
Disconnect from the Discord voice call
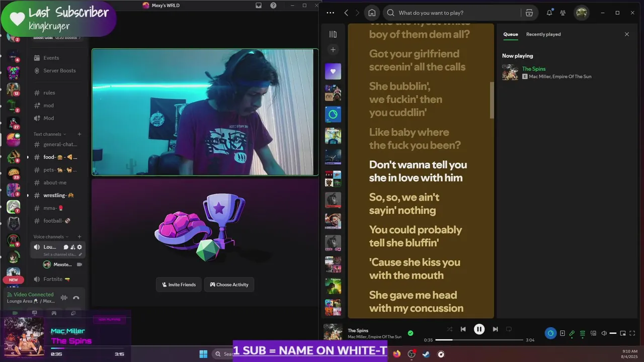(x=76, y=298)
